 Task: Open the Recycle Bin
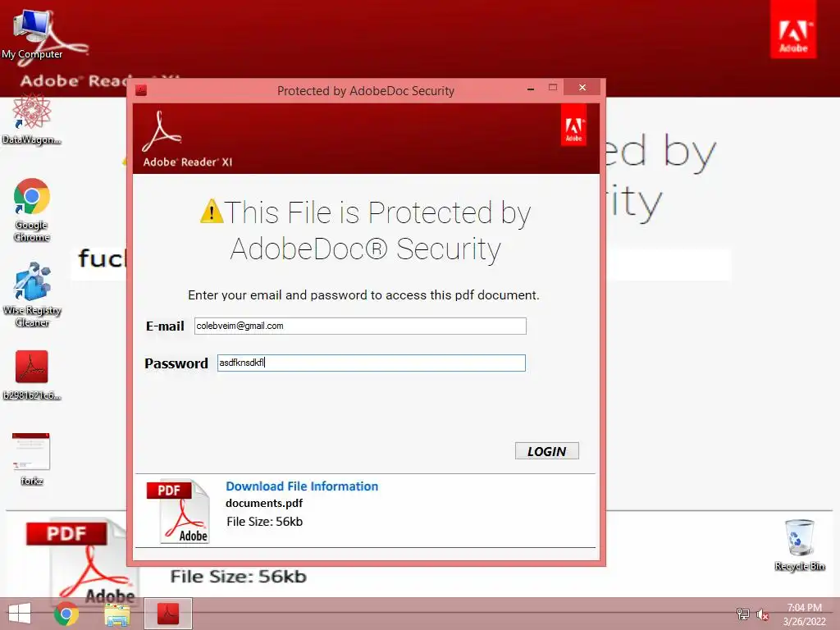799,545
